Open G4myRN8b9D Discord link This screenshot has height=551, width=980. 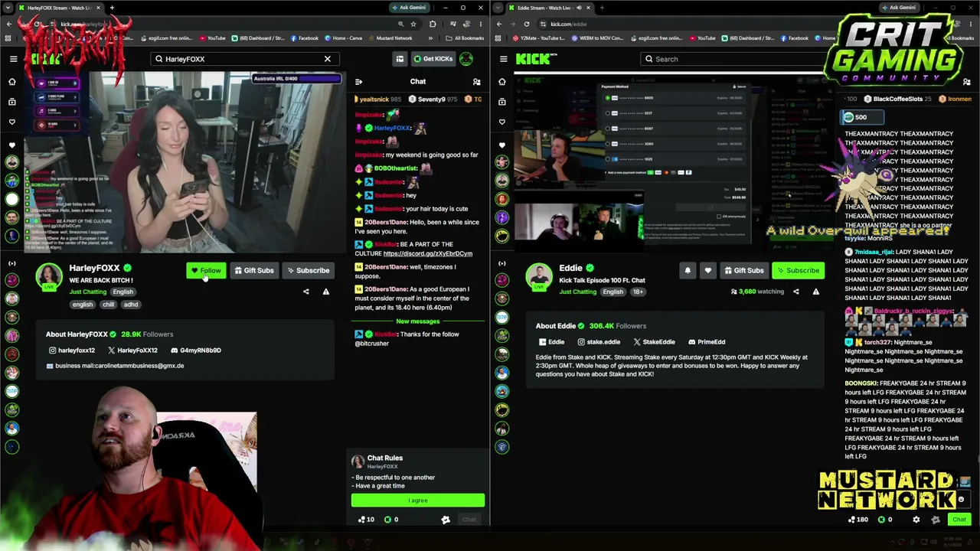coord(196,350)
